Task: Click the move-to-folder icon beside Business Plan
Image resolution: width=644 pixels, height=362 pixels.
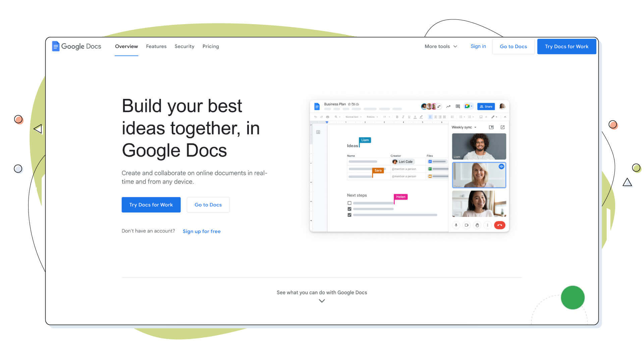Action: 353,104
